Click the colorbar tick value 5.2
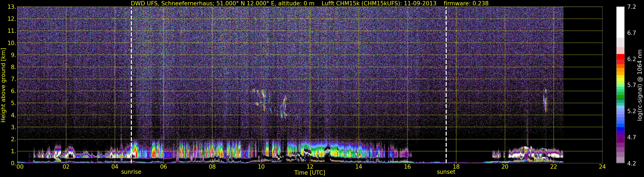The width and height of the screenshot is (644, 177). (x=632, y=111)
